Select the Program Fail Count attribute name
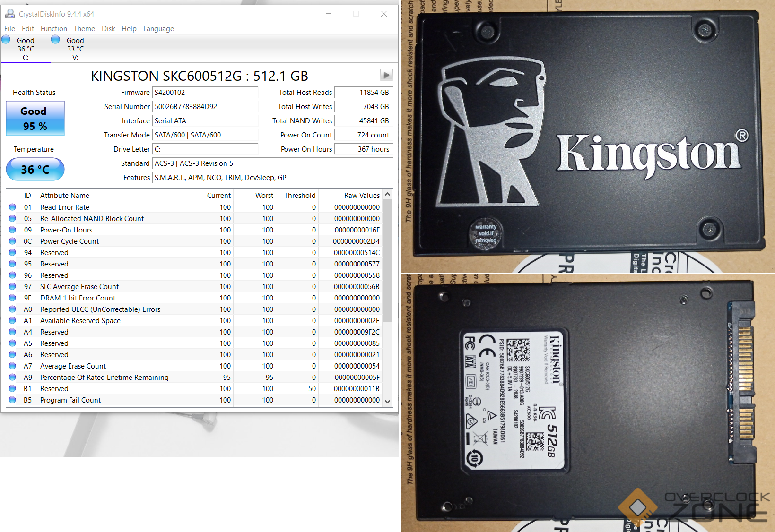 [x=70, y=400]
